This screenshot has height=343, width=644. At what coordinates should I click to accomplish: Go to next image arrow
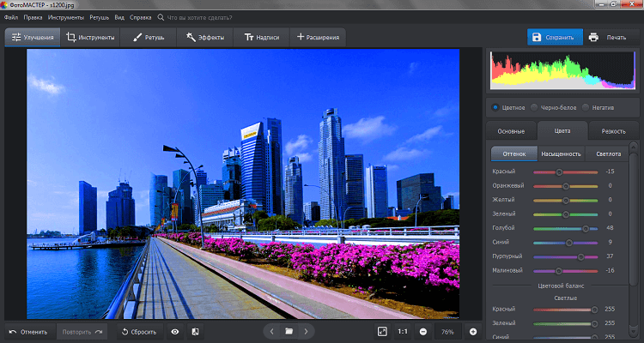click(x=307, y=331)
